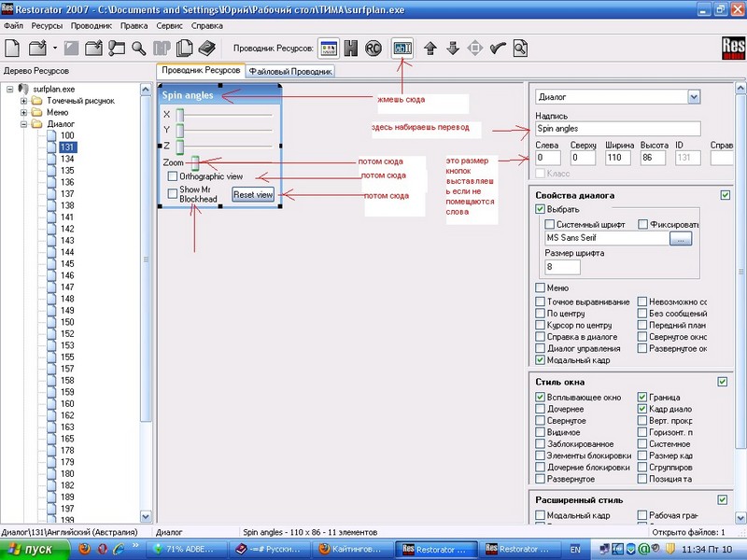Click the edit mode 'ab' toolbar icon
The image size is (747, 560).
(403, 48)
